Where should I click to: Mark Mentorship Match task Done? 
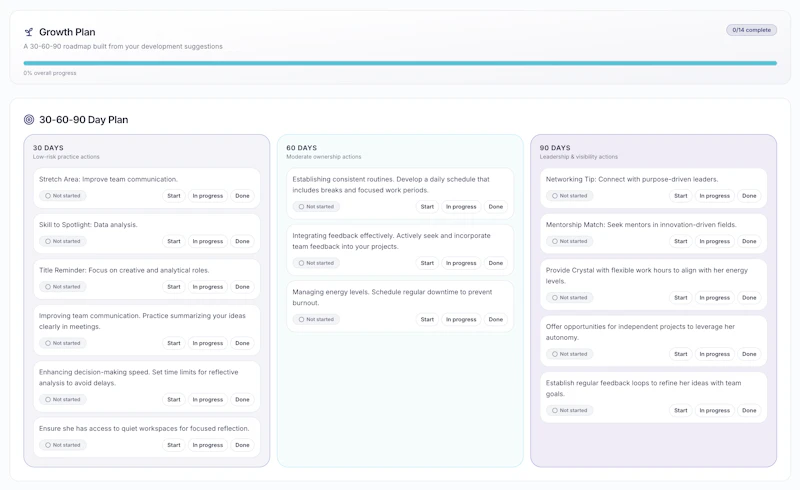(749, 241)
